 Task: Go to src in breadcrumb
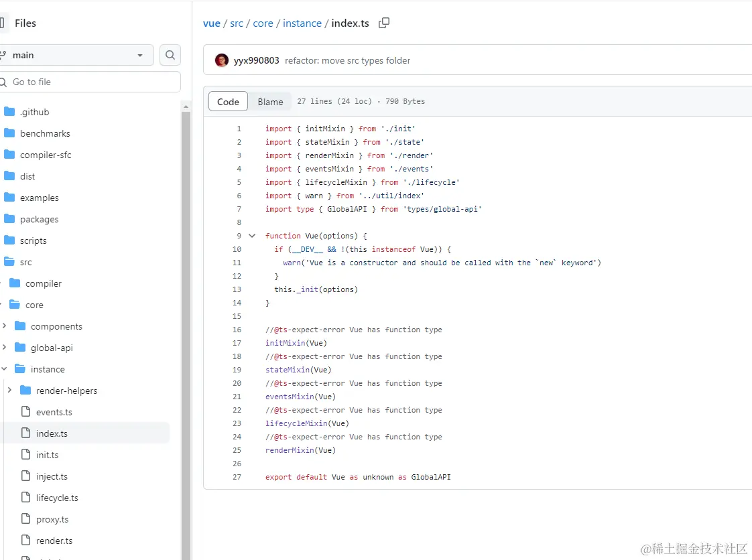click(237, 23)
